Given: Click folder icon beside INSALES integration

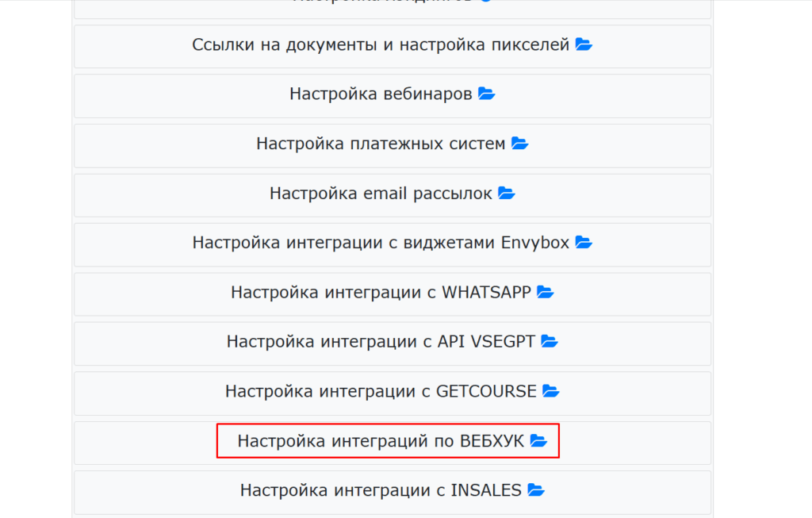Looking at the screenshot, I should [x=536, y=490].
